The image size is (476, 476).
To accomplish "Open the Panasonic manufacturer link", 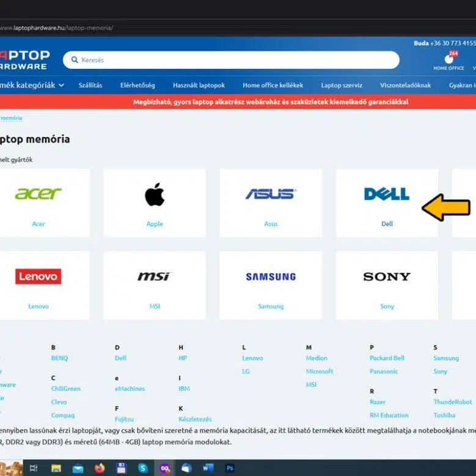I will click(x=384, y=372).
